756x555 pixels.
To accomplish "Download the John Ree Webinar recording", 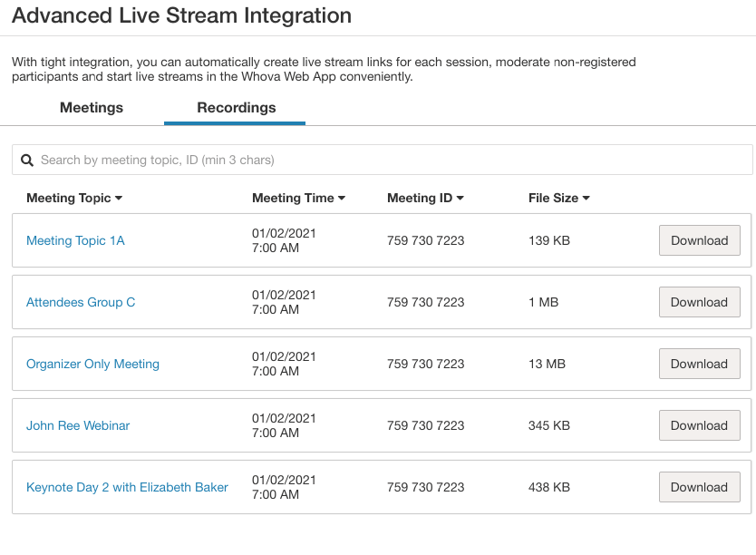I will [699, 426].
